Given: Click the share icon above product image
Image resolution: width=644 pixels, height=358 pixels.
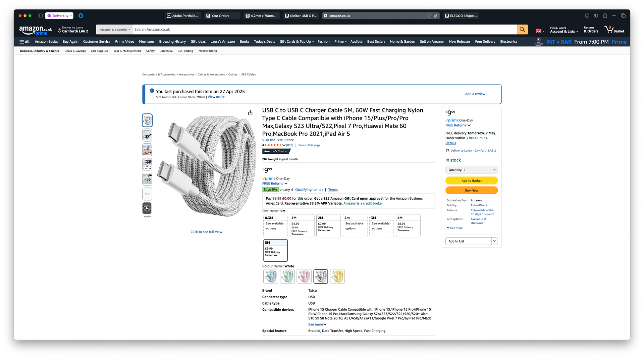Looking at the screenshot, I should pyautogui.click(x=250, y=113).
